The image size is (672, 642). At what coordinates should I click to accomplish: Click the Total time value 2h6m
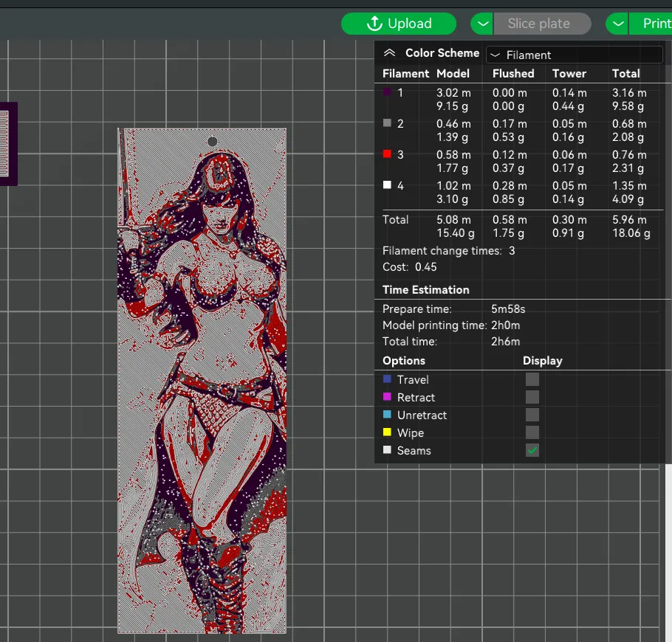pyautogui.click(x=505, y=342)
